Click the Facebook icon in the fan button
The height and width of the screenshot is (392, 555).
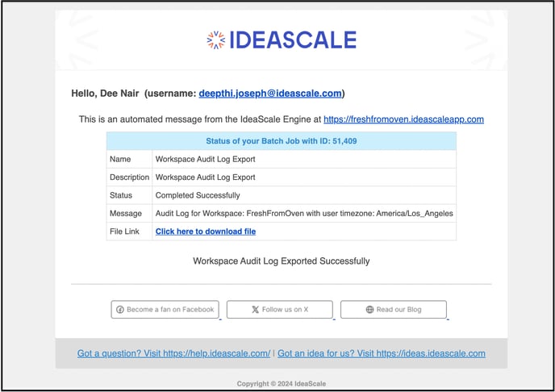coord(120,310)
